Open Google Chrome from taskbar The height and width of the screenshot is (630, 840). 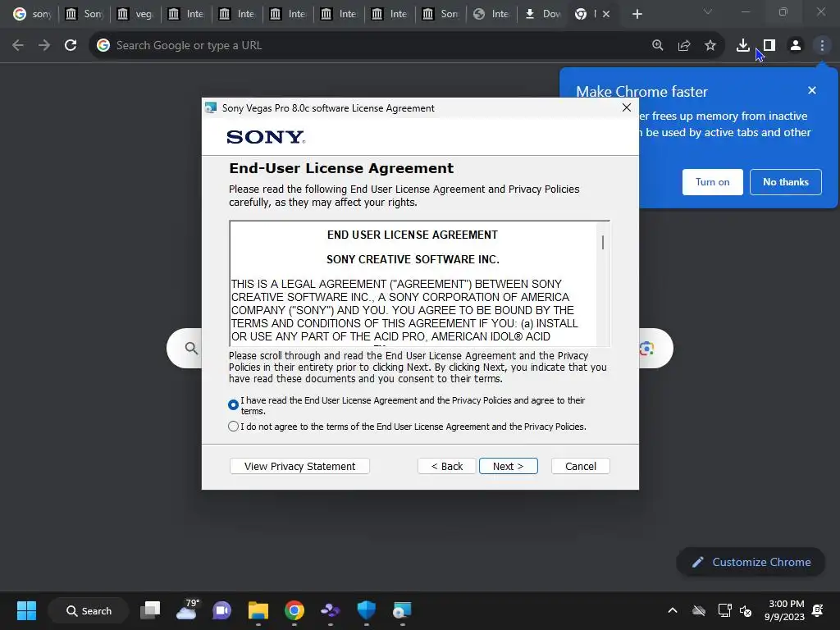pos(294,610)
